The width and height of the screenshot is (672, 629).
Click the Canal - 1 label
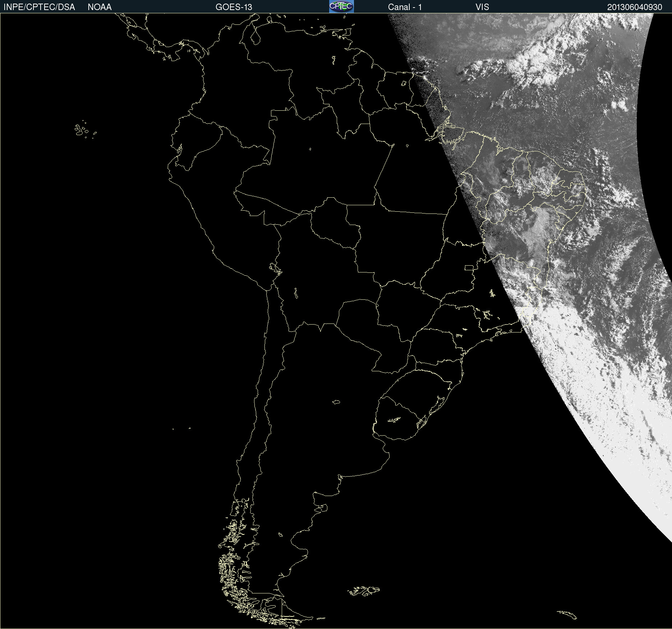(405, 7)
